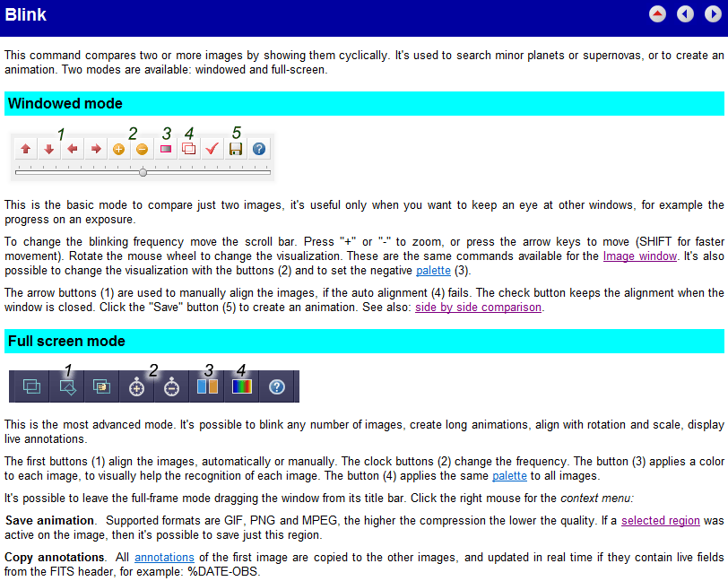
Task: Click the bold Save animation text
Action: (49, 520)
